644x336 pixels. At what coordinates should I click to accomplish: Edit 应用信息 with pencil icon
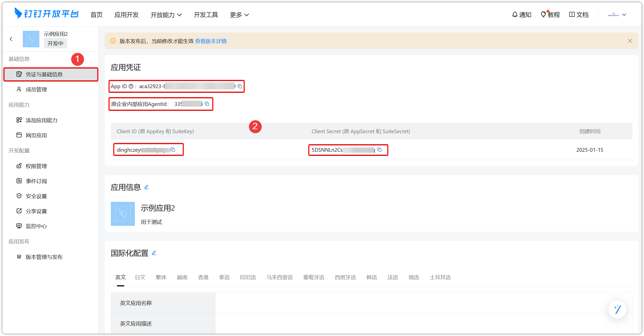[147, 187]
